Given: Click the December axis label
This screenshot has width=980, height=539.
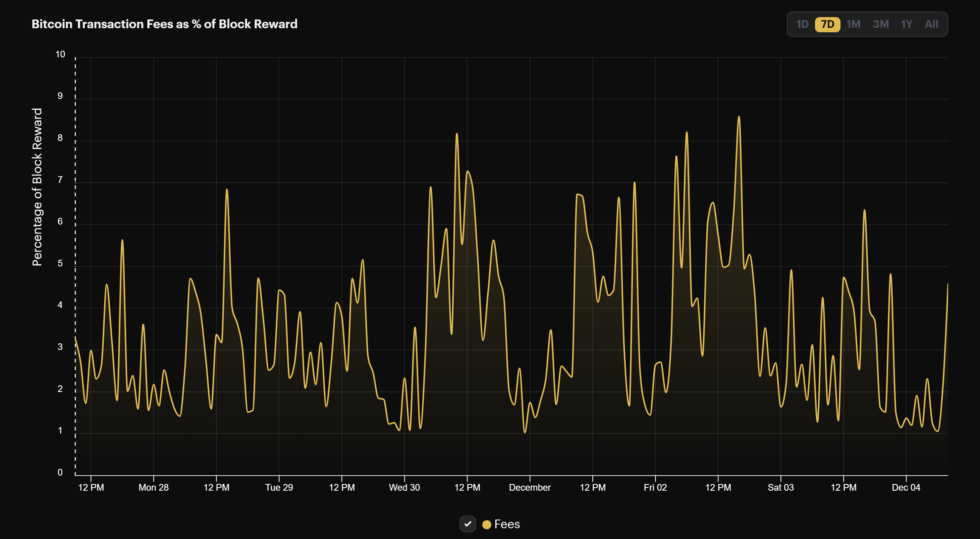Looking at the screenshot, I should [x=530, y=488].
